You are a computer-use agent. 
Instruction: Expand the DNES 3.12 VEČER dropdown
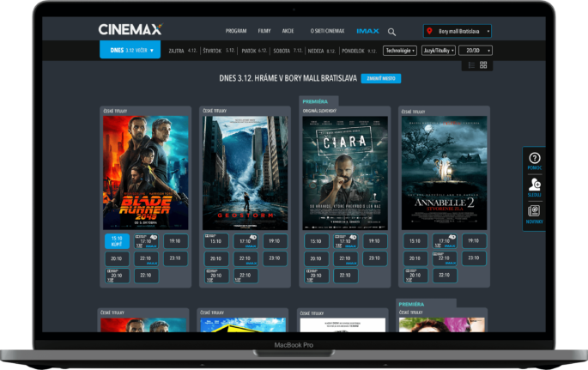pos(130,50)
